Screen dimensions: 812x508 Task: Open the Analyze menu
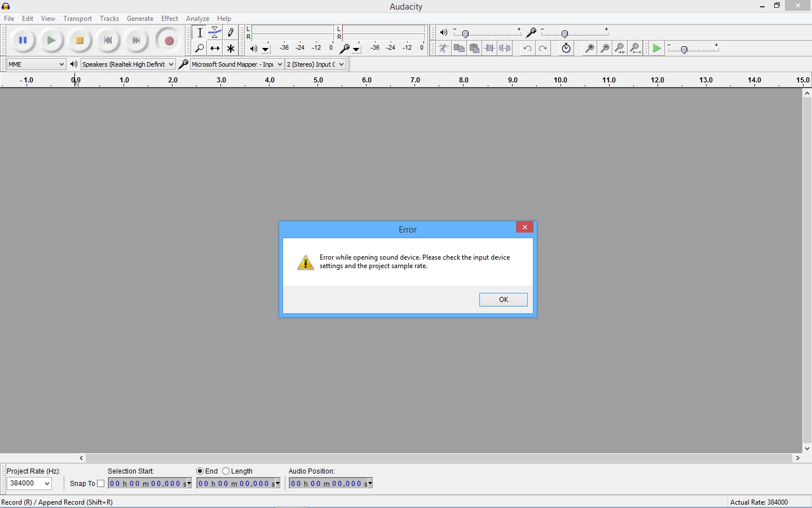198,18
